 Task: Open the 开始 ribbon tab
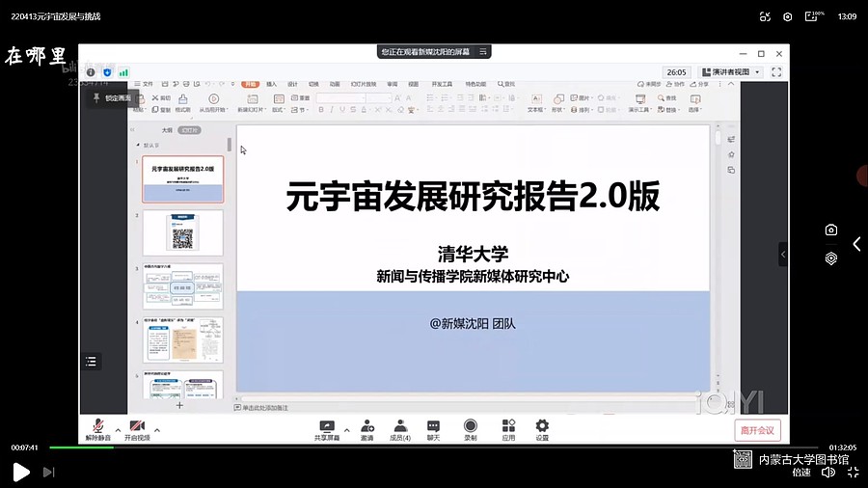click(251, 84)
